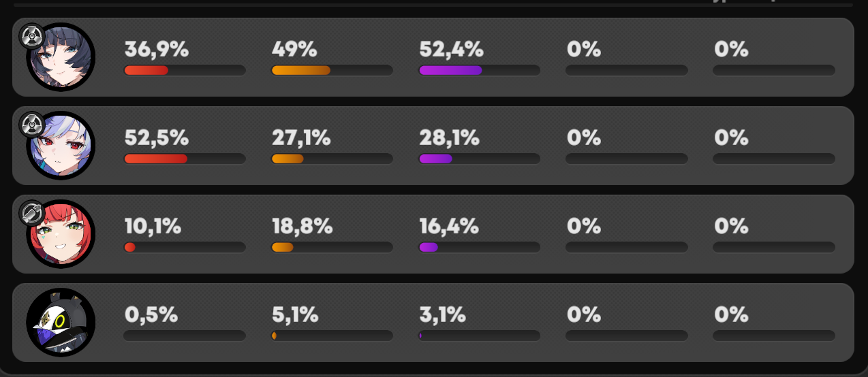Click the orange 5,1% progress bar
Viewport: 868px width, 377px height.
coord(332,335)
